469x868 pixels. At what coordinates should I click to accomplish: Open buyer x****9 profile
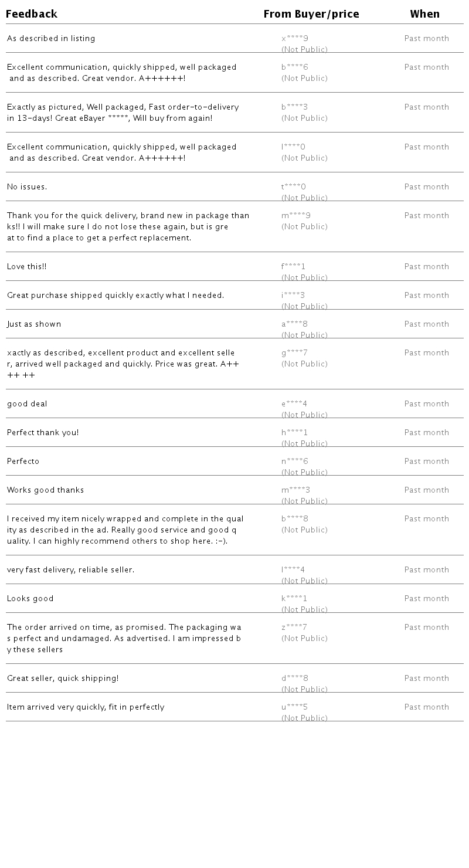click(295, 39)
